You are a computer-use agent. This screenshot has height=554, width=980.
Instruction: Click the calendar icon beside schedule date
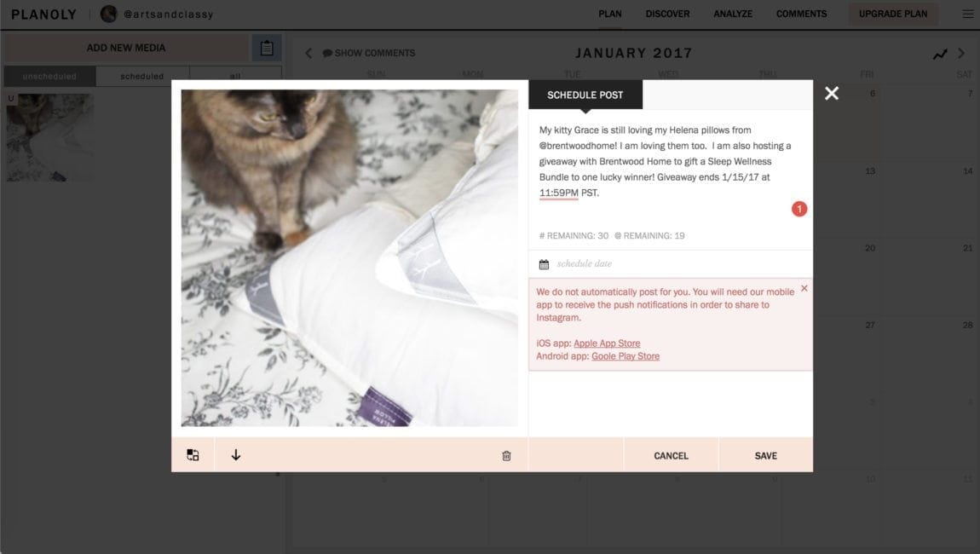[x=544, y=264]
